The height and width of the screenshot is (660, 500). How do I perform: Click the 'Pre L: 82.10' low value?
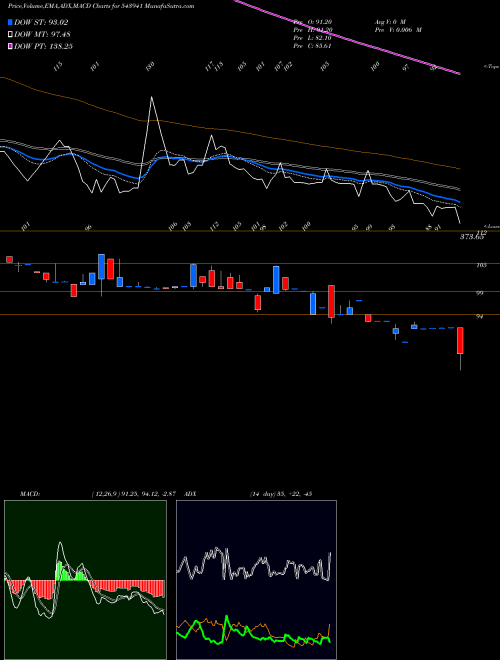313,38
